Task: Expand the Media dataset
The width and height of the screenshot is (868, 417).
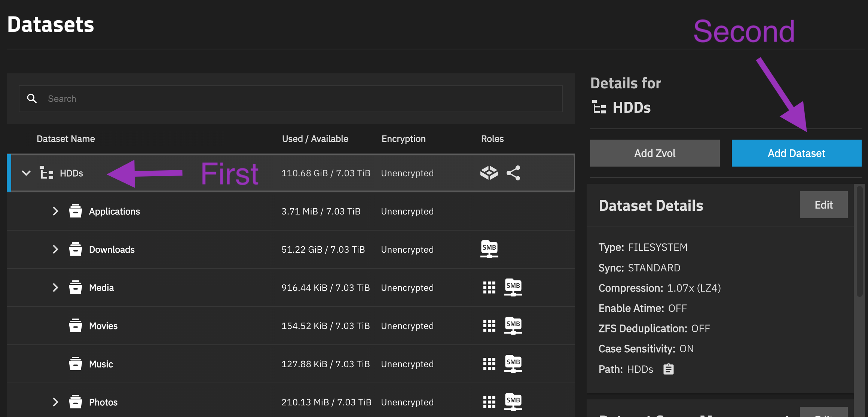Action: point(55,287)
